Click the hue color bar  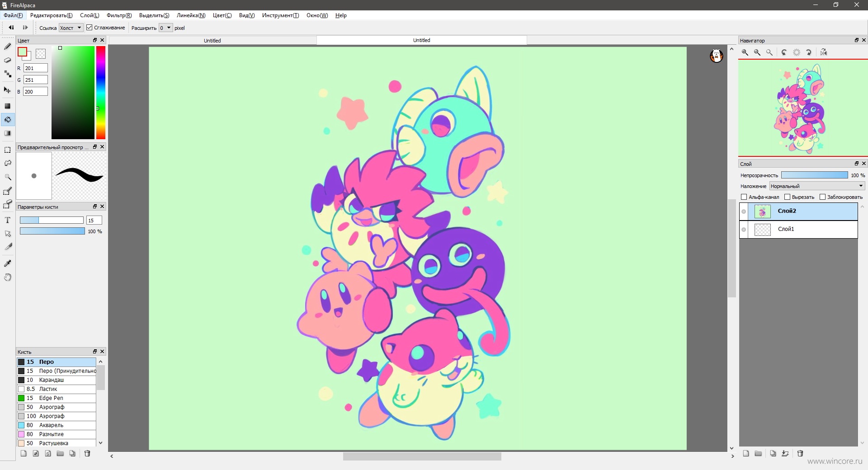tap(100, 93)
